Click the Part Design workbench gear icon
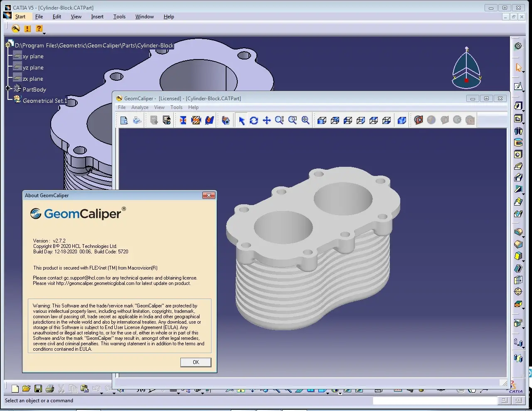 (518, 46)
